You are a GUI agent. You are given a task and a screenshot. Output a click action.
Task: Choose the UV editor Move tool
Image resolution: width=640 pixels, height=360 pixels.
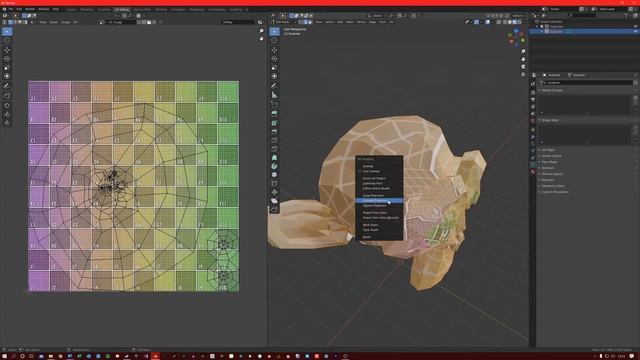[7, 50]
